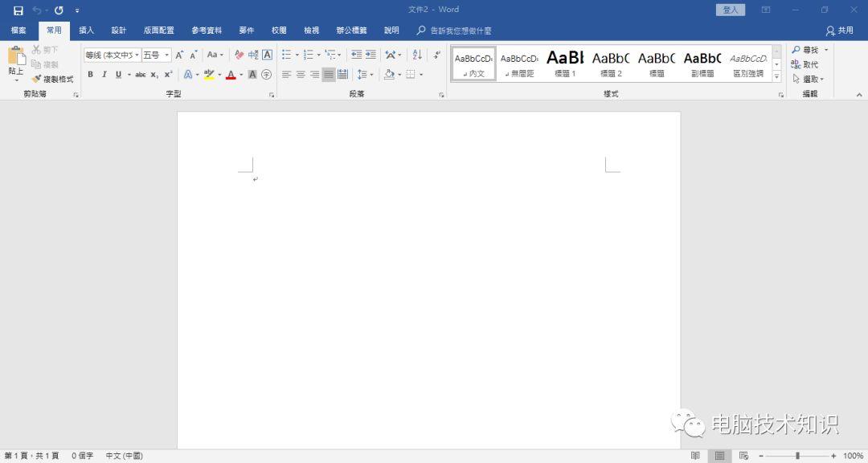The height and width of the screenshot is (463, 868).
Task: Apply yellow text highlight color
Action: point(209,74)
